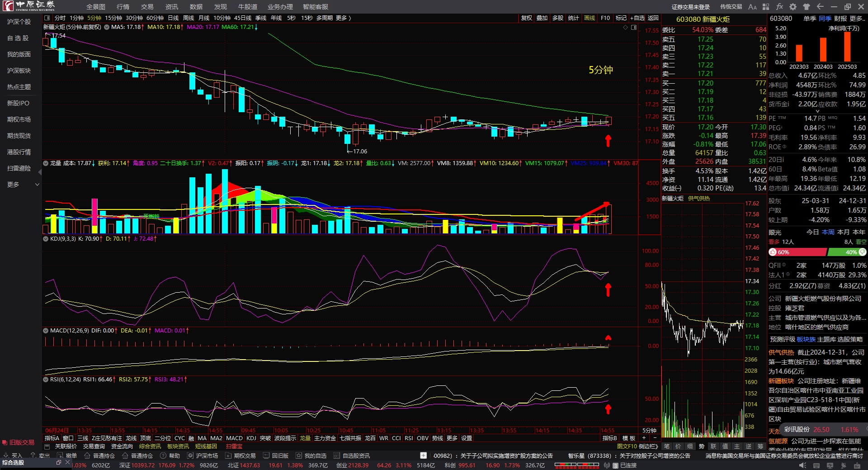Toggle 画线 drawing tools
Screen dimensions: 868x470
click(590, 18)
